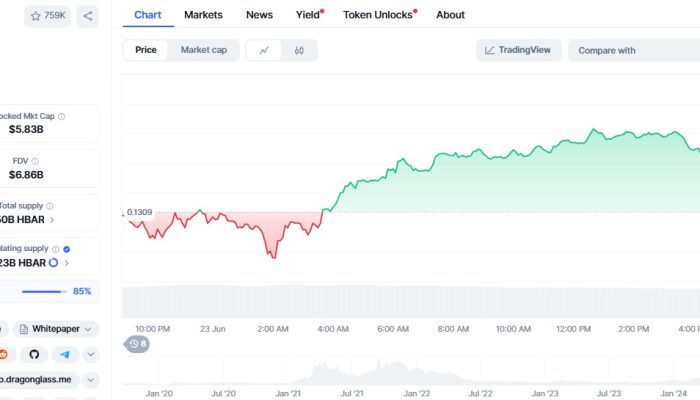Open the TradingView chart button
This screenshot has height=400, width=700.
pos(519,50)
